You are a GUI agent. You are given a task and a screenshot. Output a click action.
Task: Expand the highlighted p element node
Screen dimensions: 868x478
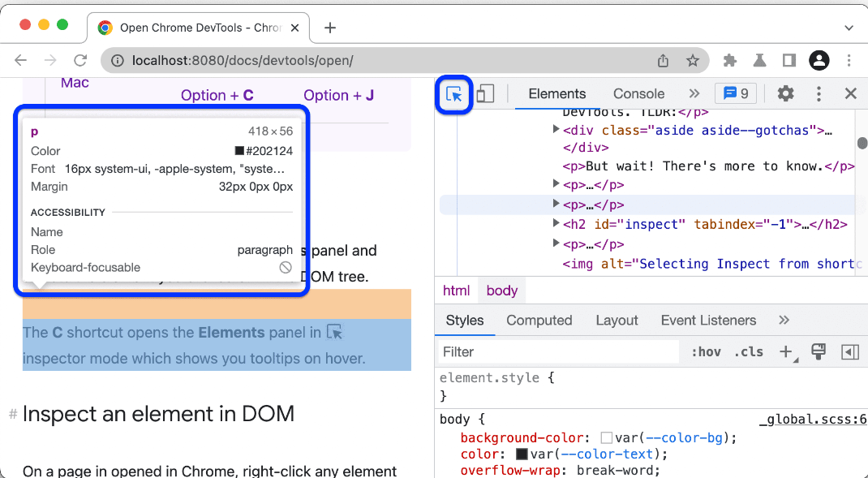point(556,204)
